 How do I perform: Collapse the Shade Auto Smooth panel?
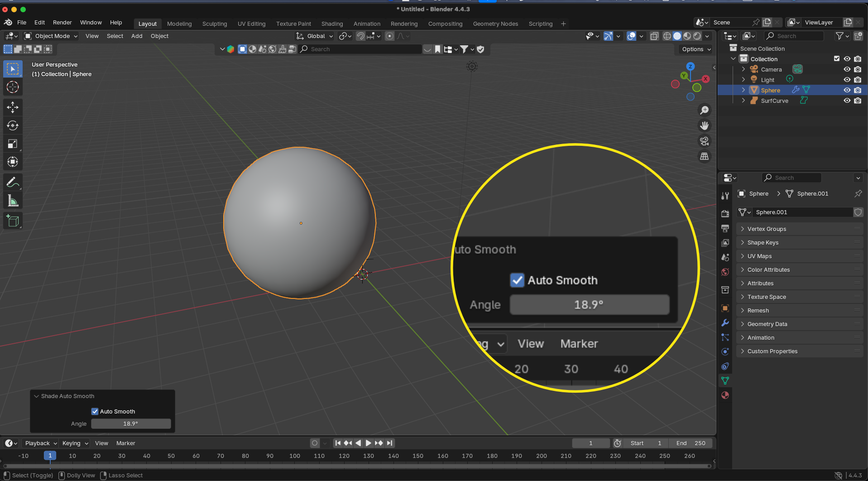click(36, 396)
